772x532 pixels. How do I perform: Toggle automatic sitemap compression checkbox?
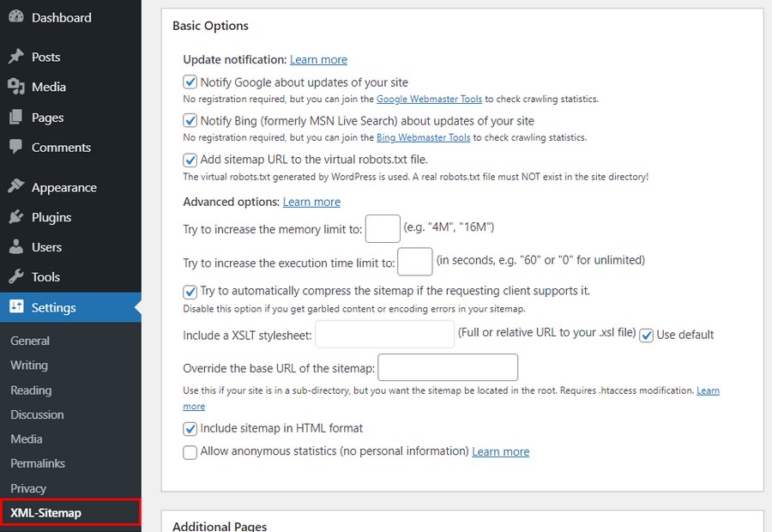[190, 292]
